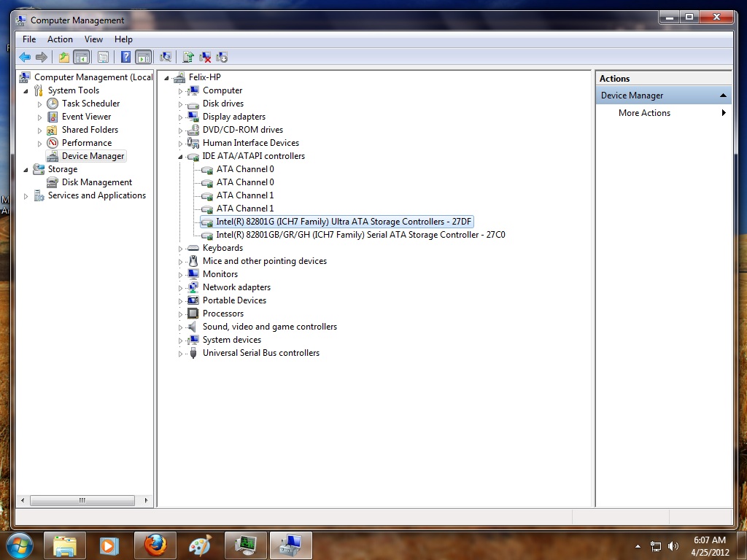
Task: Collapse Device Manager section in Actions pane
Action: pyautogui.click(x=723, y=96)
